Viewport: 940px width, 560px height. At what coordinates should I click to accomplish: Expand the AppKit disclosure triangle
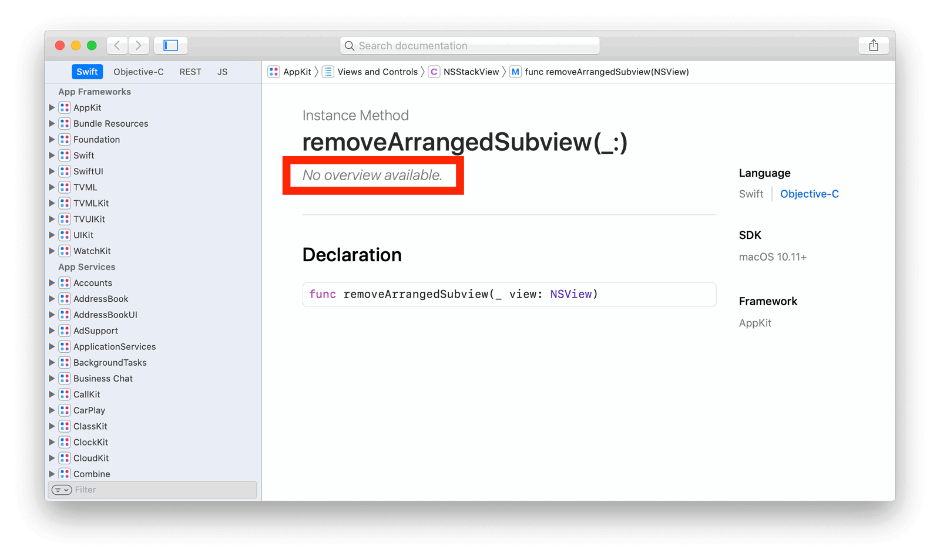coord(52,108)
